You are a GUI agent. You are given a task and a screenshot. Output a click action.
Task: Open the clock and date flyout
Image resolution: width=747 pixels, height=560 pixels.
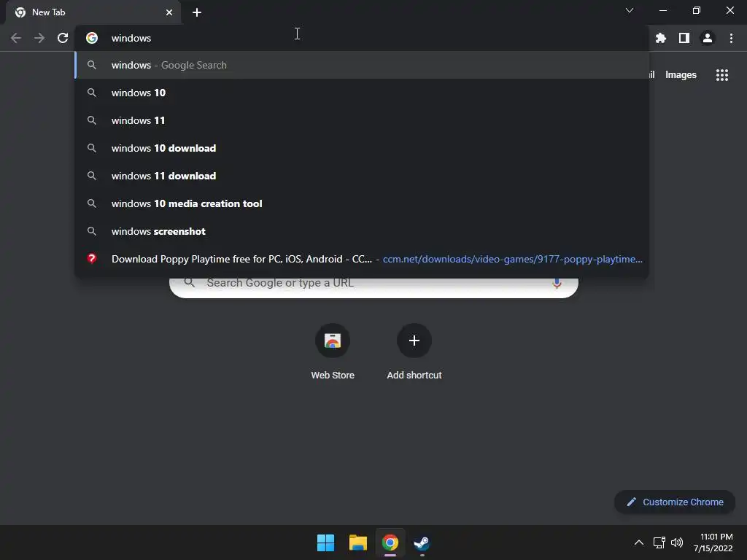point(713,542)
